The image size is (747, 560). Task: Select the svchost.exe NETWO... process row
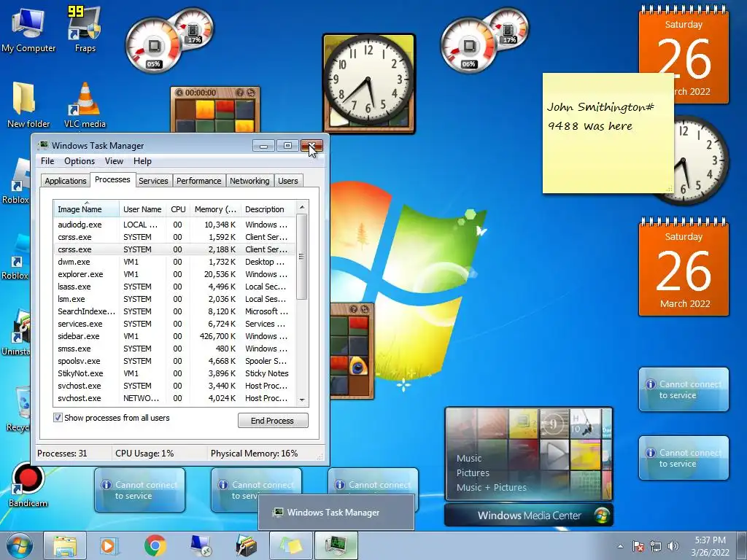(x=174, y=397)
